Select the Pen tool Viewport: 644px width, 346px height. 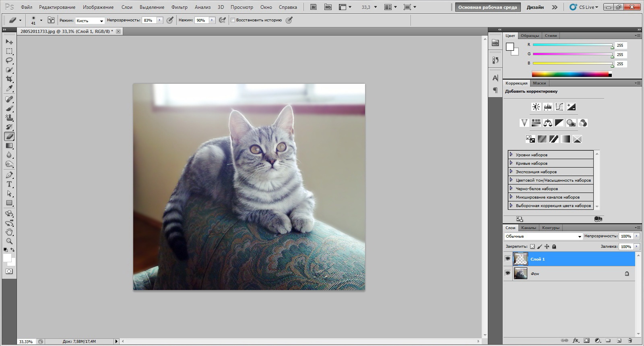[9, 175]
